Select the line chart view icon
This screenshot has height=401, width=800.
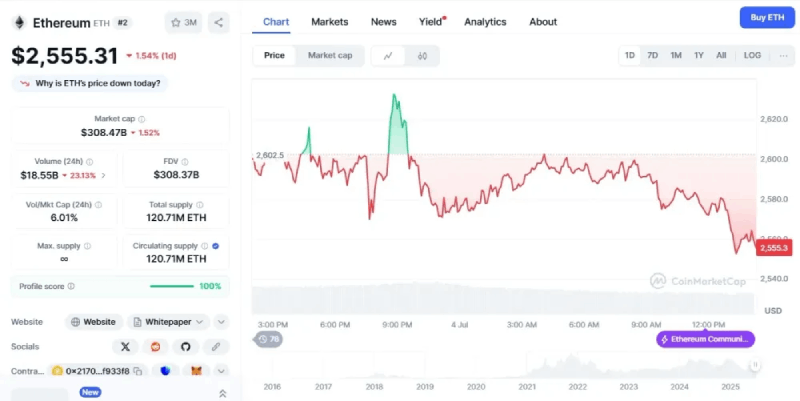tap(388, 56)
